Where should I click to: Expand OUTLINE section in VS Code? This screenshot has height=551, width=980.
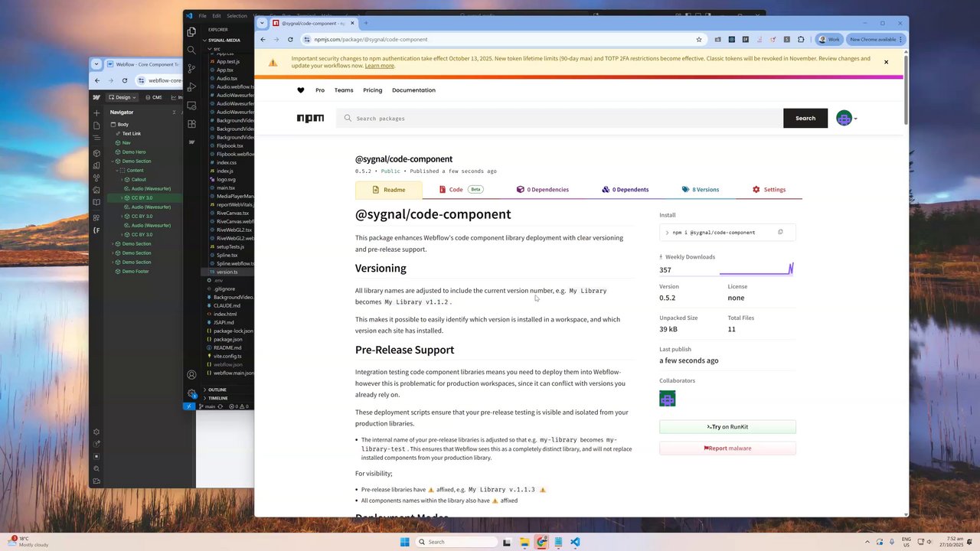coord(216,390)
